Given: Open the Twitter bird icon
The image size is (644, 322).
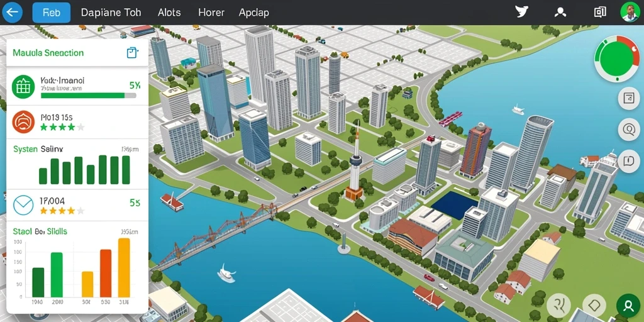Looking at the screenshot, I should 521,12.
